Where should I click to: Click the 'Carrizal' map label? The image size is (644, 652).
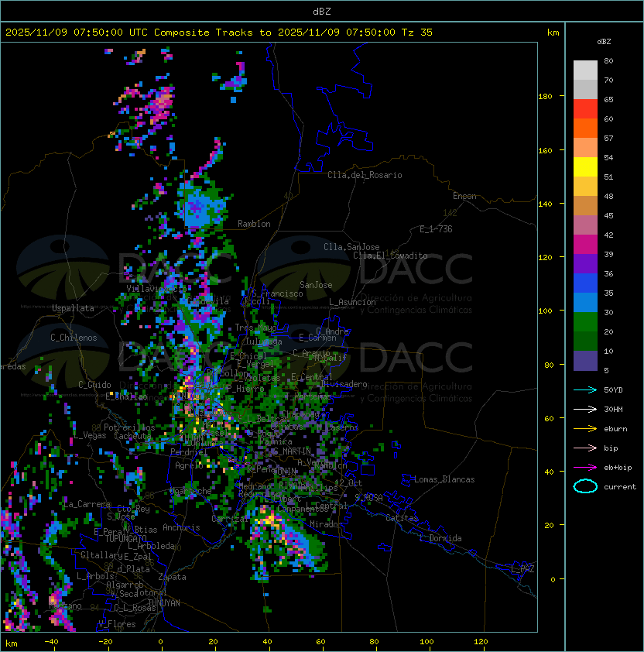pyautogui.click(x=230, y=519)
